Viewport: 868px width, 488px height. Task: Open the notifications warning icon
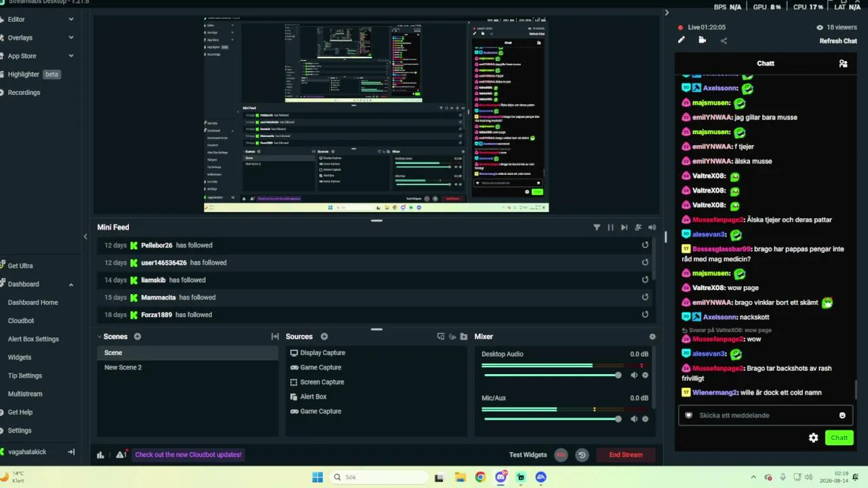121,455
